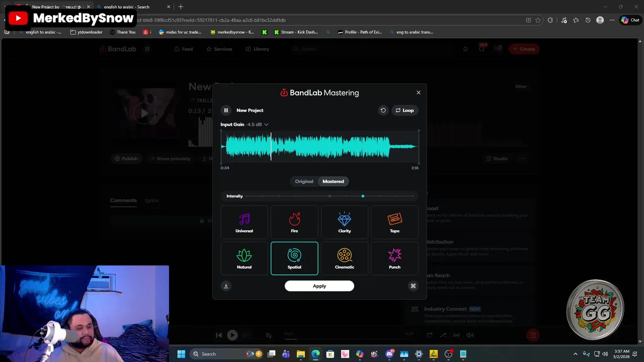Select the Natural mastering preset

(x=244, y=258)
